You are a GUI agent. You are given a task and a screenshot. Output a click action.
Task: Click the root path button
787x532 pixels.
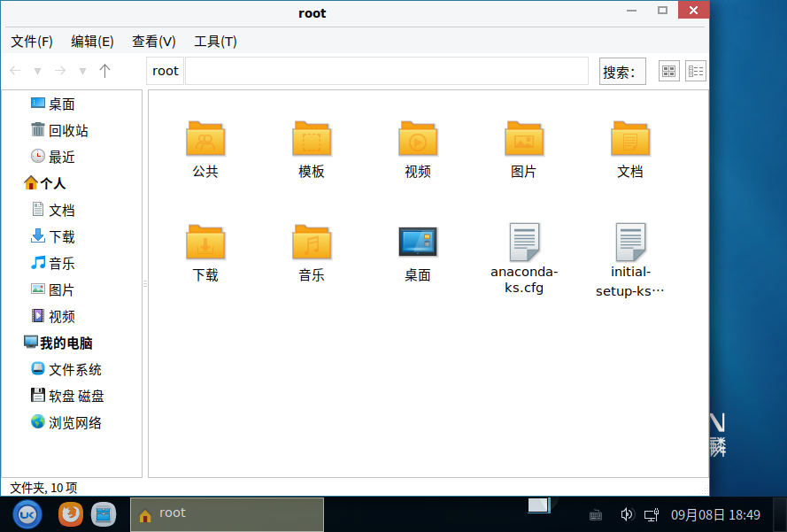click(x=166, y=71)
